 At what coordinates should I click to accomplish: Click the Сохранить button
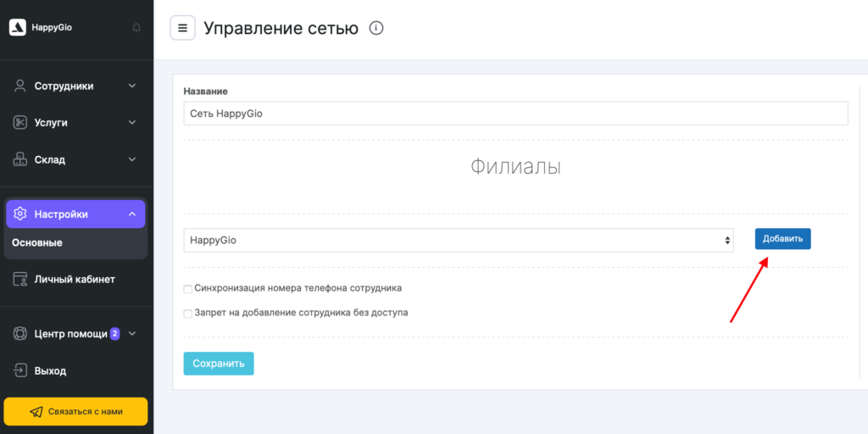point(218,364)
